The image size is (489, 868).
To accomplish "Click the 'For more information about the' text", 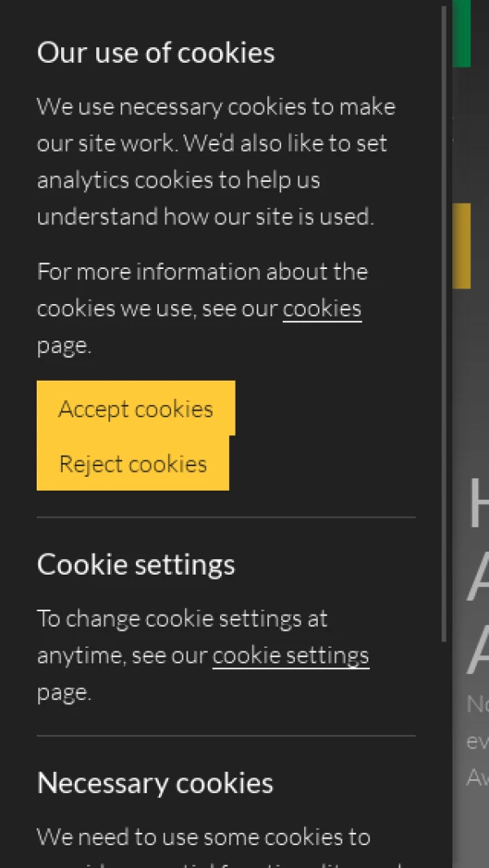I will (x=202, y=271).
